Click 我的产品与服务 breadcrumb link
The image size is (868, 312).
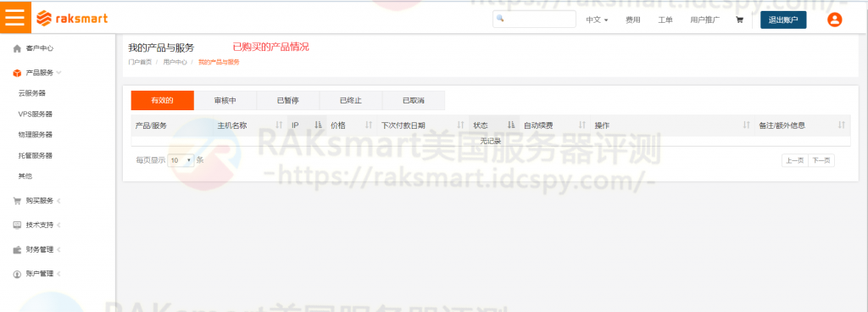(219, 62)
